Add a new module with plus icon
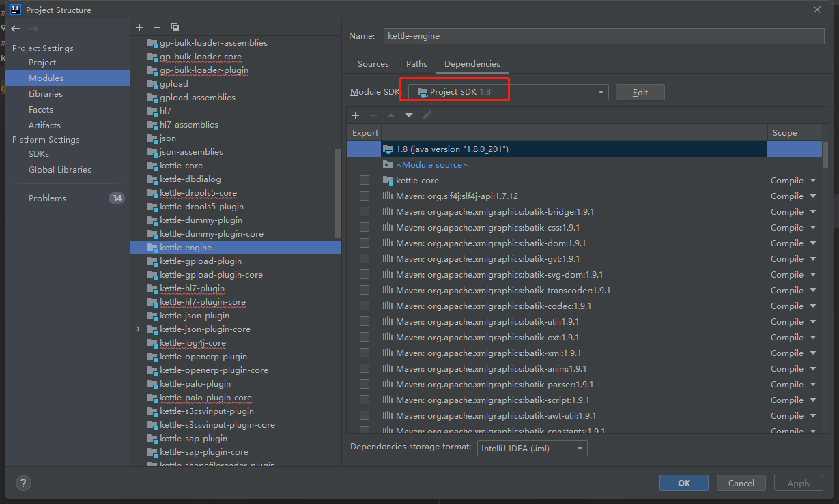 click(x=139, y=27)
